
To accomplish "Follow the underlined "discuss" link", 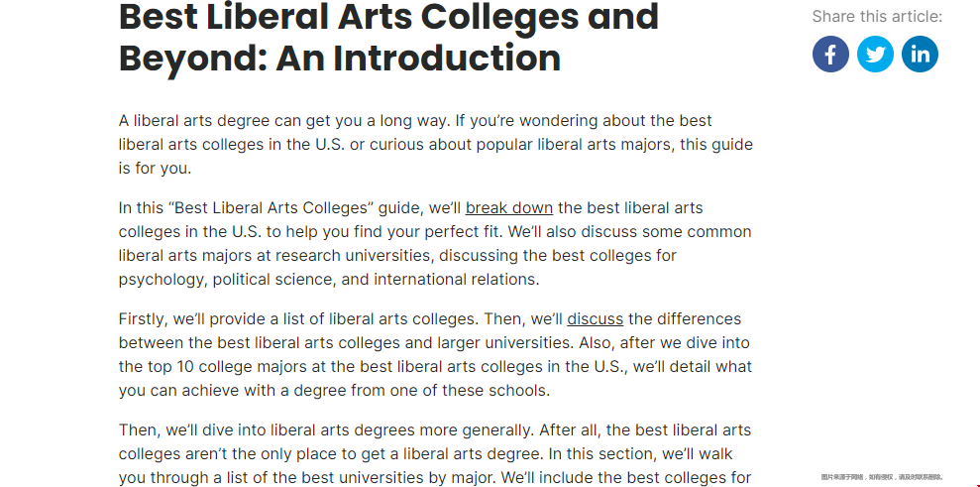I will tap(595, 319).
